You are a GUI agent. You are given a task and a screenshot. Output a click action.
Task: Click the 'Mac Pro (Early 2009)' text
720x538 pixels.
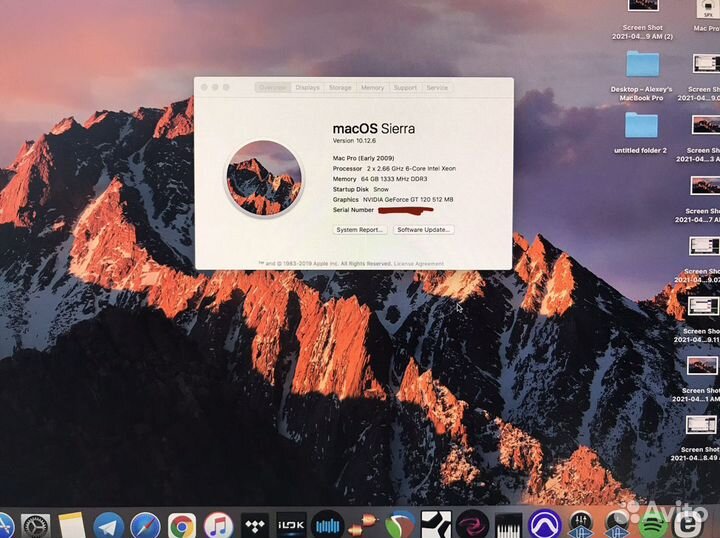coord(363,158)
